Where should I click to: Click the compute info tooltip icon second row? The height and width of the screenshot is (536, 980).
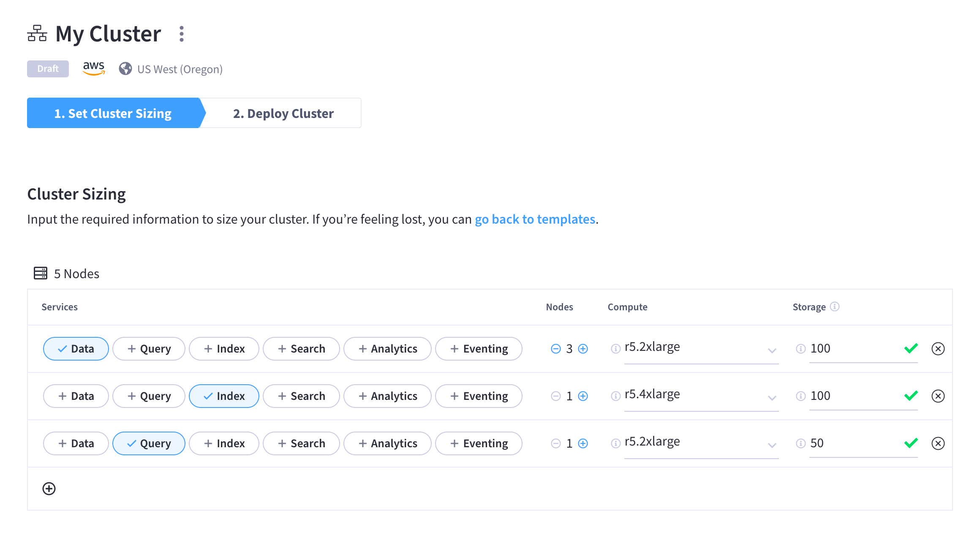615,395
